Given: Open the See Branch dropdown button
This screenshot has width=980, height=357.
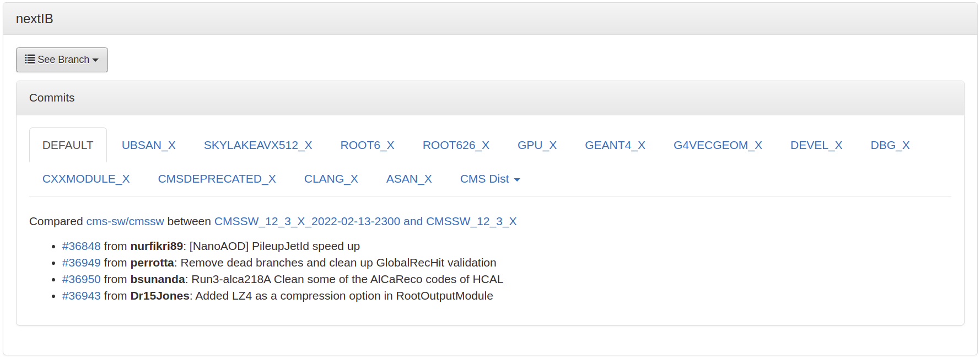Looking at the screenshot, I should (x=62, y=60).
